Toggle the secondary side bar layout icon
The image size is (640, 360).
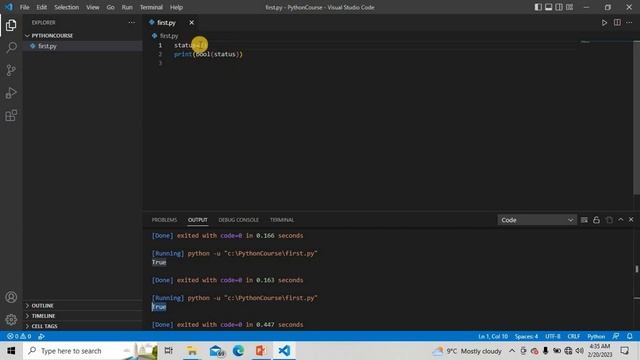point(559,7)
